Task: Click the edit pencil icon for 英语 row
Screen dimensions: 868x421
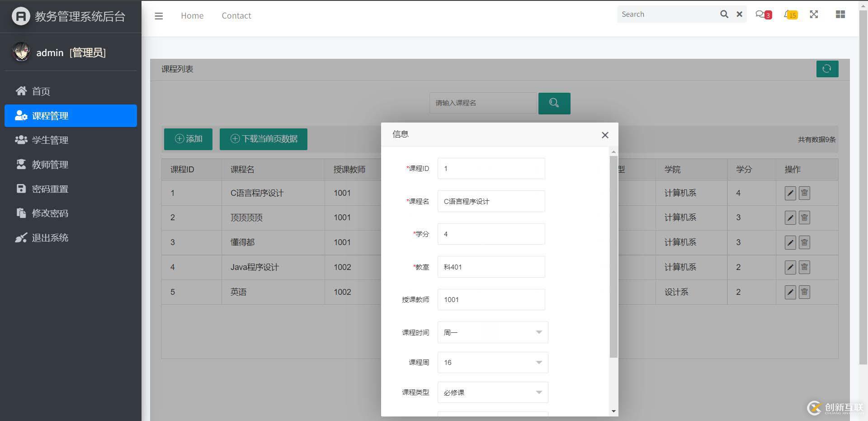Action: (x=790, y=292)
